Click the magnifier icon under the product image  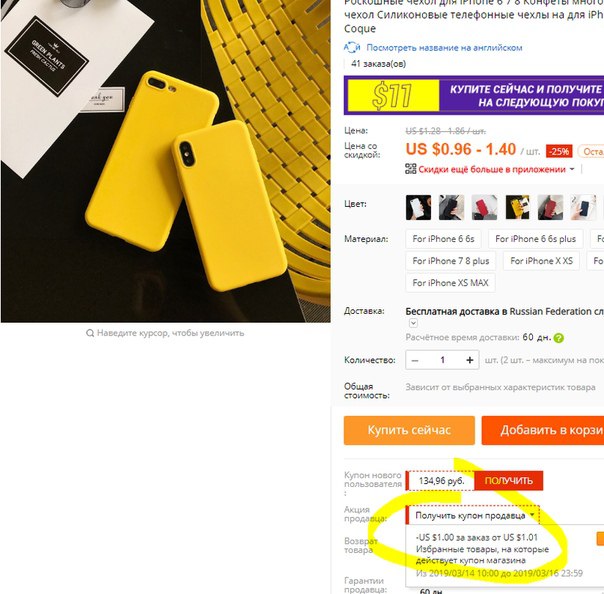click(90, 333)
